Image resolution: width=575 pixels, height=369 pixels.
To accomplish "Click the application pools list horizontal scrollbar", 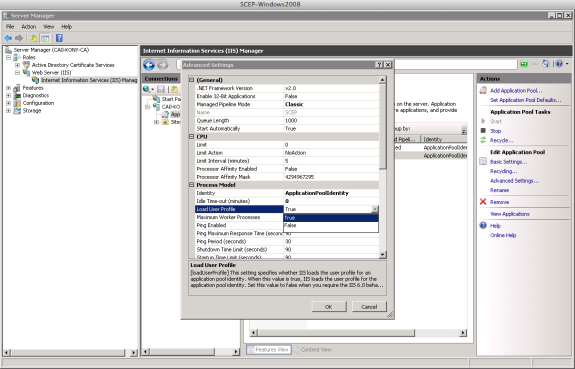I will [359, 333].
